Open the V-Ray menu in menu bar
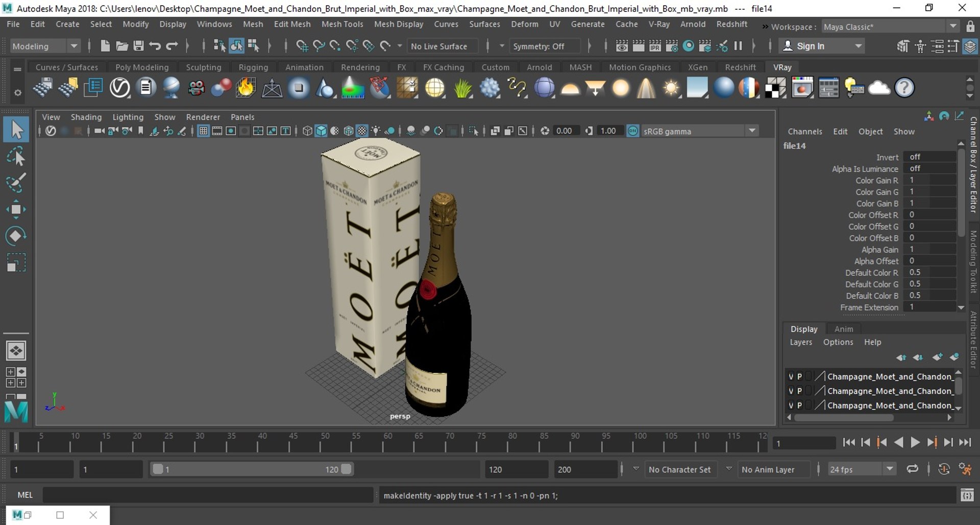This screenshot has width=980, height=525. click(658, 24)
